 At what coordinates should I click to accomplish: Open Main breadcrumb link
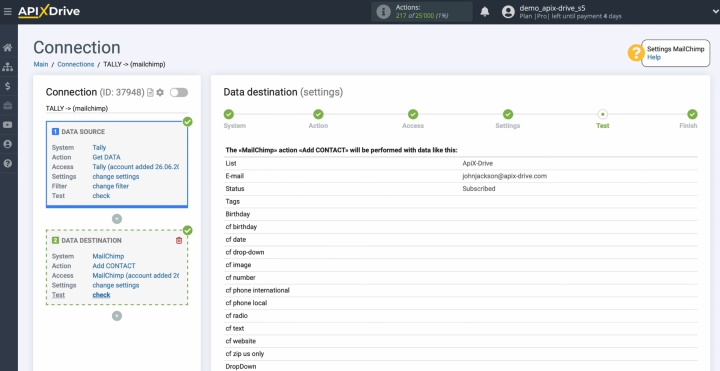[x=41, y=64]
